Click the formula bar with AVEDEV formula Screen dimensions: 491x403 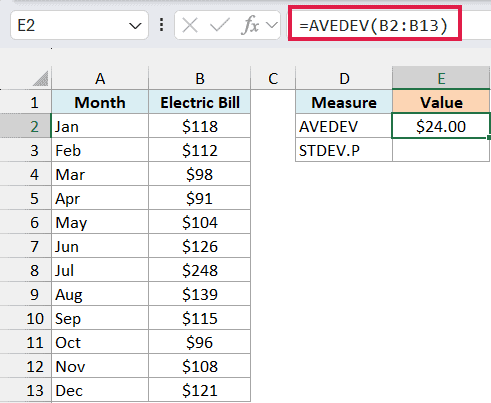click(x=375, y=25)
